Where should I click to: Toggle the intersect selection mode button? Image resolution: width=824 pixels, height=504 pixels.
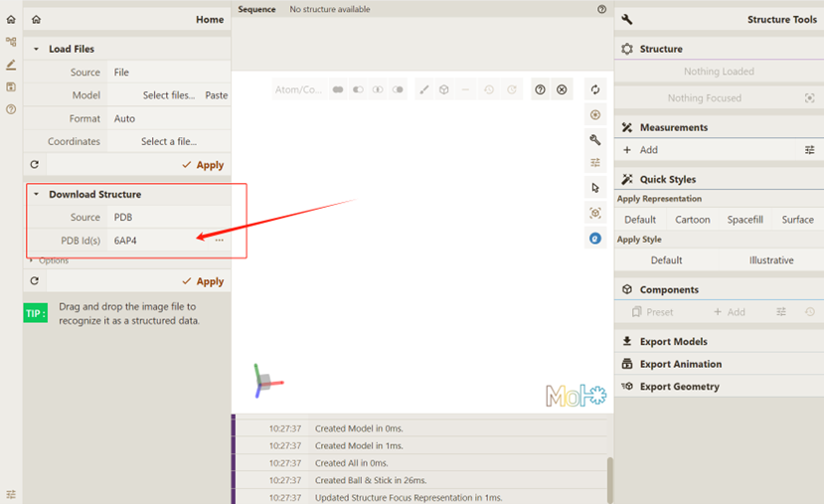tap(378, 89)
